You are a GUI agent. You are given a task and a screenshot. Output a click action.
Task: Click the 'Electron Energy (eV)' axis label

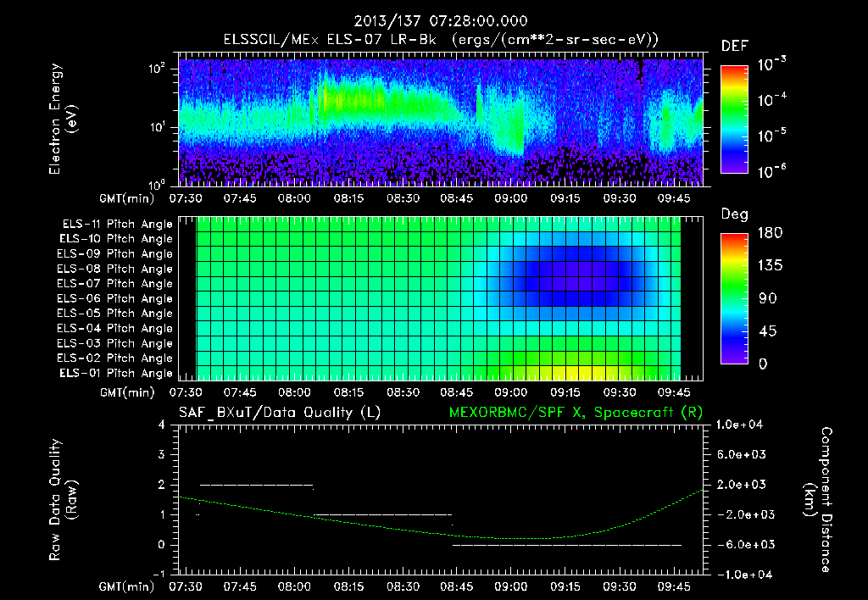[62, 119]
